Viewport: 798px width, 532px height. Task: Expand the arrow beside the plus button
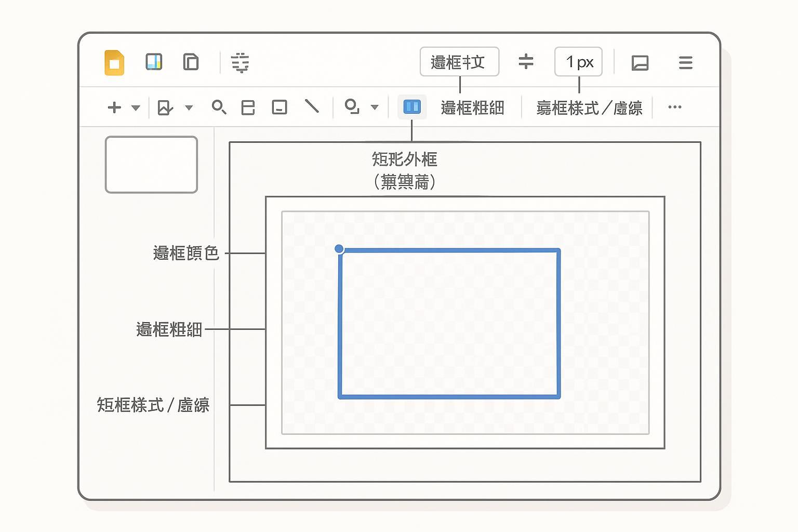coord(136,108)
